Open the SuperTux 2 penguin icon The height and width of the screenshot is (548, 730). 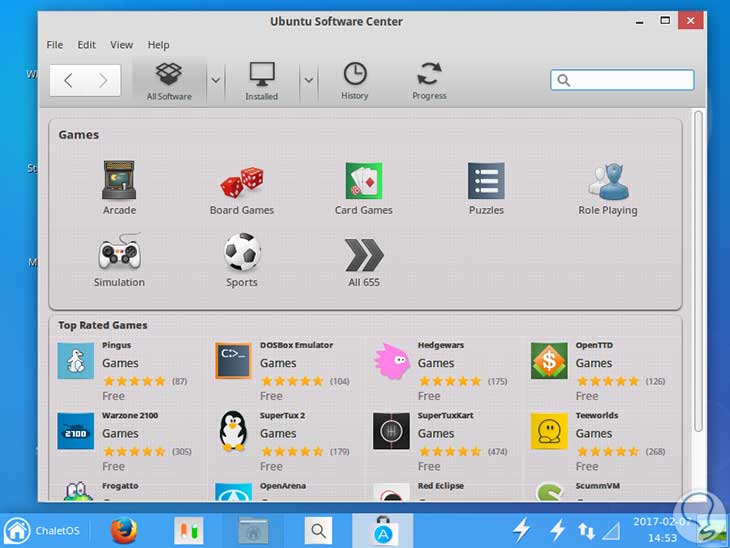(233, 431)
